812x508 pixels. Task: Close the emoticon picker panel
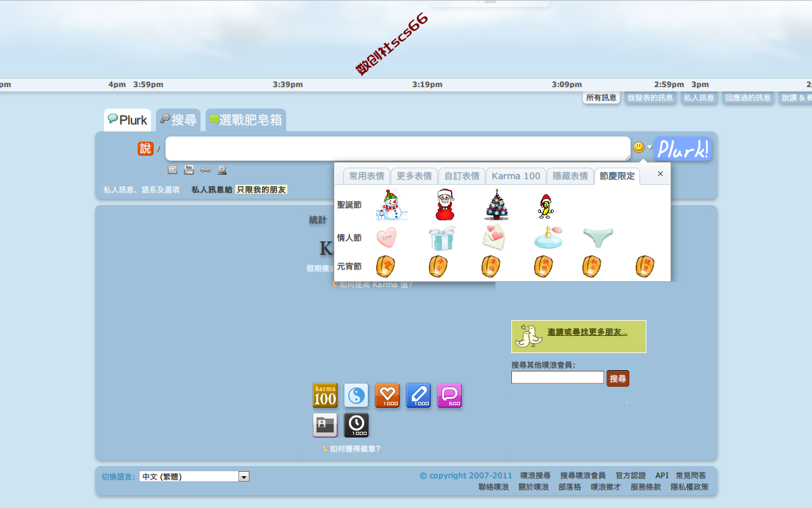pos(660,173)
